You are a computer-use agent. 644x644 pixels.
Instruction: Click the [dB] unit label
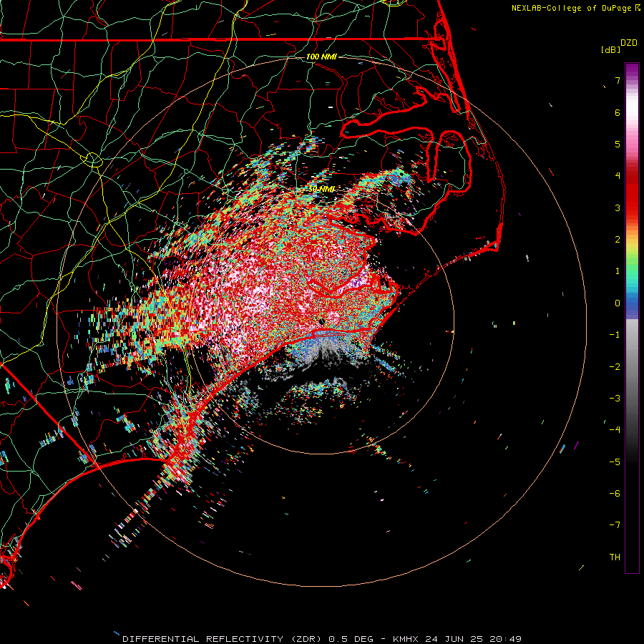pyautogui.click(x=610, y=49)
